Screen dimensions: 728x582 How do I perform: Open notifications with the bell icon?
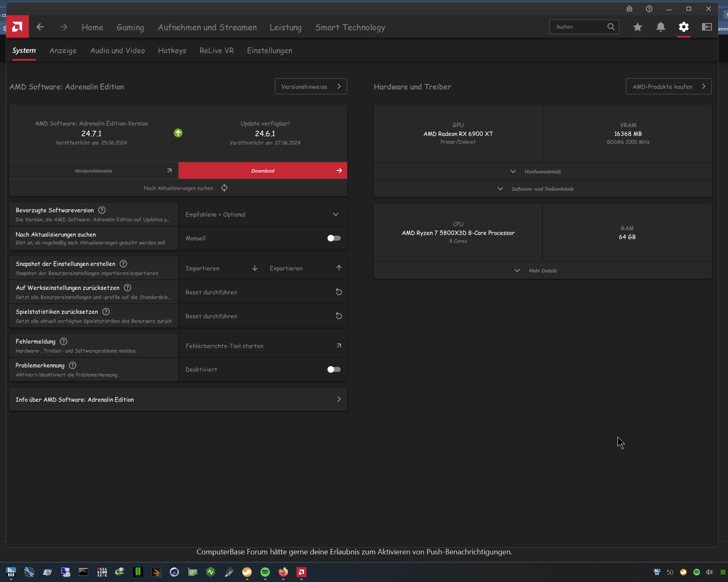(x=661, y=27)
